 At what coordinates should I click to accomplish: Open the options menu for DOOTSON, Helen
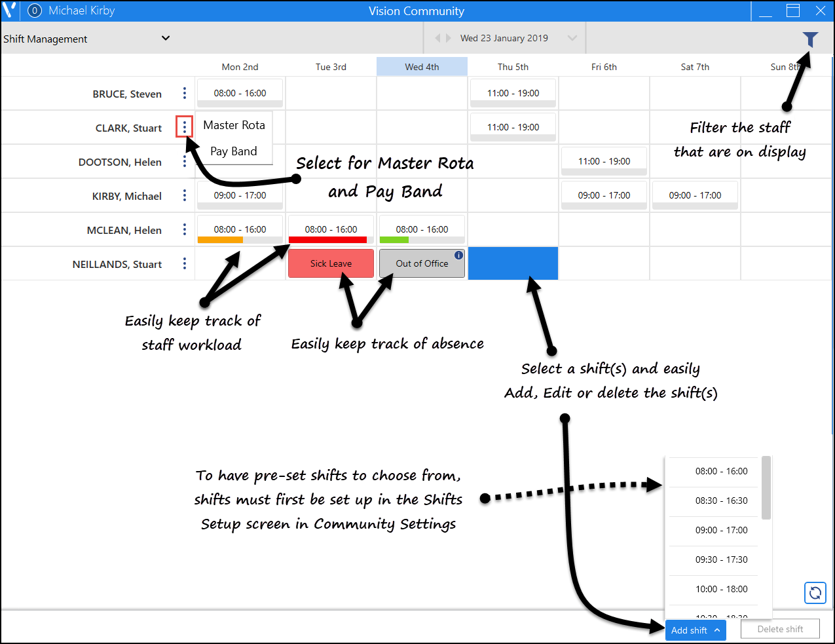point(185,161)
